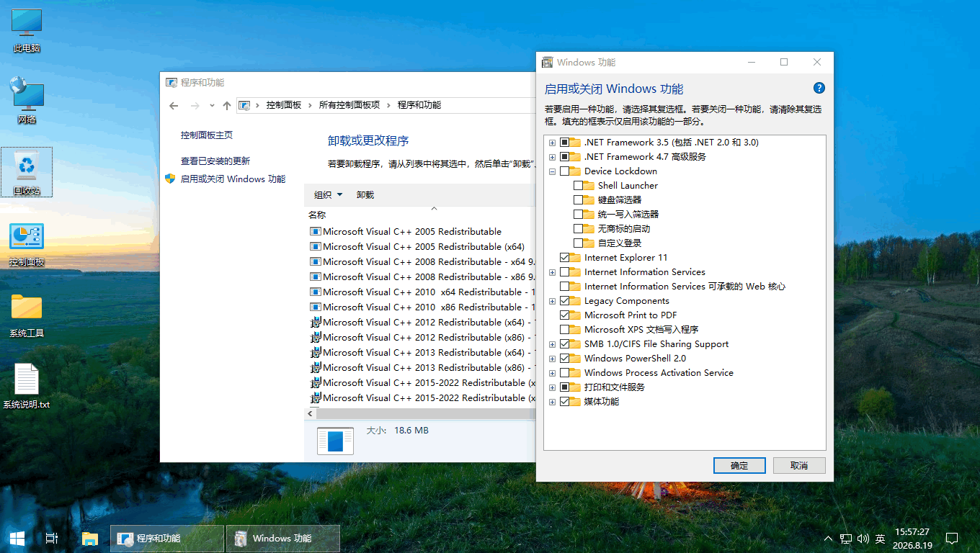
Task: Switch to Windows 功能 taskbar button
Action: tap(283, 538)
